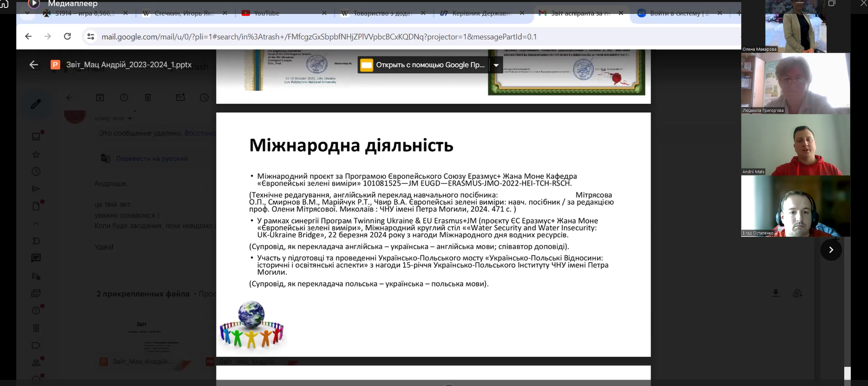
Task: Open first Звіт_Мац Андрій attachment thumbnail
Action: pyautogui.click(x=145, y=344)
